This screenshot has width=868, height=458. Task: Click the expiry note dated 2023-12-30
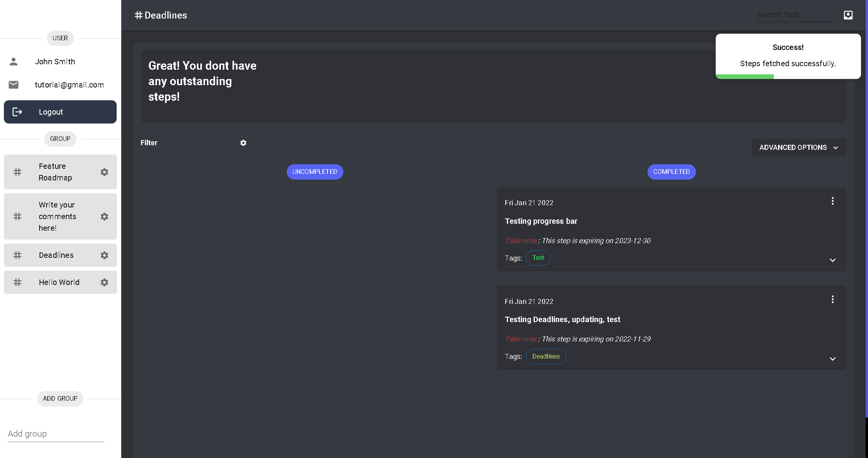click(577, 240)
